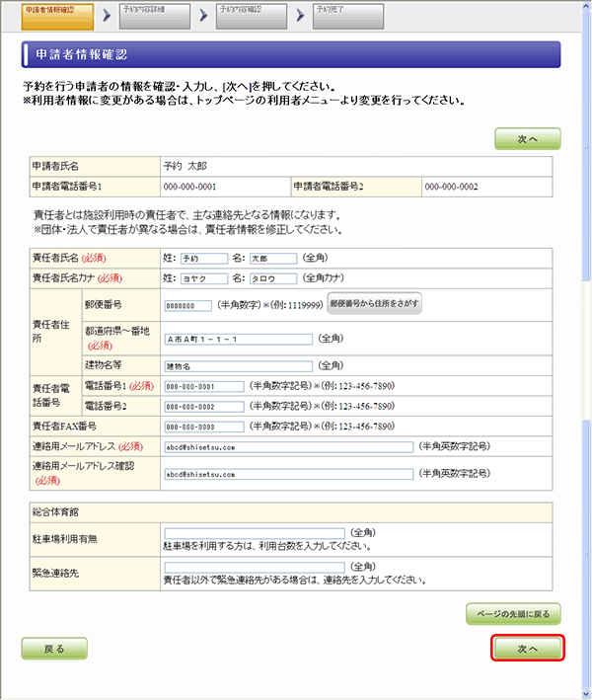Click the 戻る button
Image resolution: width=592 pixels, height=700 pixels.
(x=54, y=649)
